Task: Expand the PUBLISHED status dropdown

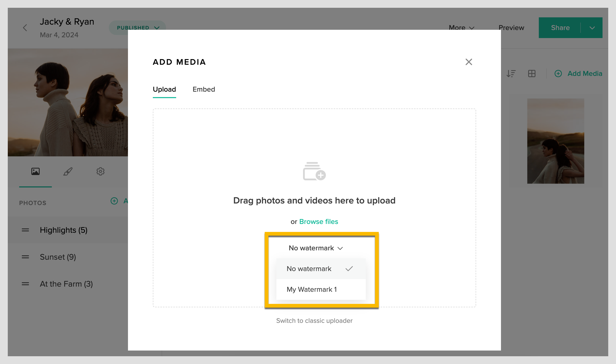Action: (x=137, y=28)
